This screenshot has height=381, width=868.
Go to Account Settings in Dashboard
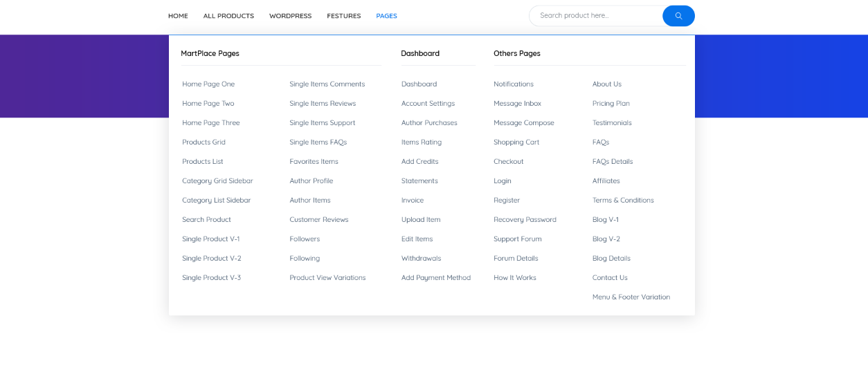tap(428, 104)
